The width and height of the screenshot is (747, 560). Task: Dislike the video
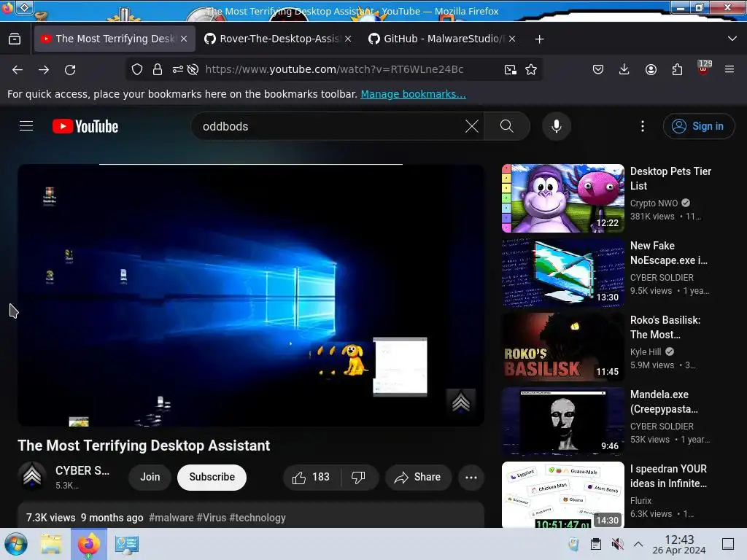click(359, 477)
